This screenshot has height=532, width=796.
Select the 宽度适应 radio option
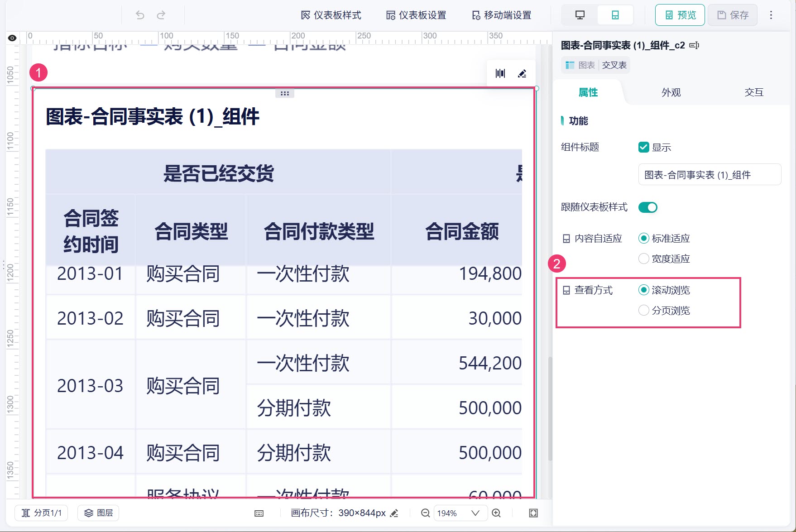click(x=643, y=259)
